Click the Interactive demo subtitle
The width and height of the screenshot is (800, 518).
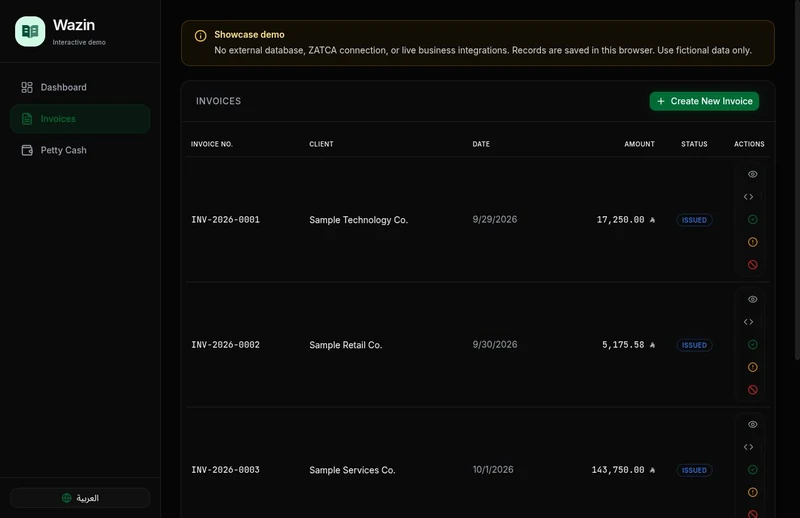tap(79, 42)
